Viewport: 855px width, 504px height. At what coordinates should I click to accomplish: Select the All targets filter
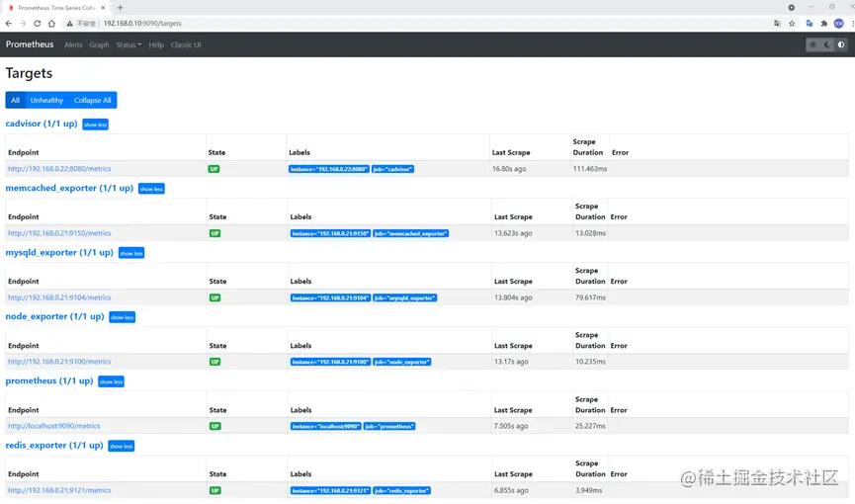[15, 100]
